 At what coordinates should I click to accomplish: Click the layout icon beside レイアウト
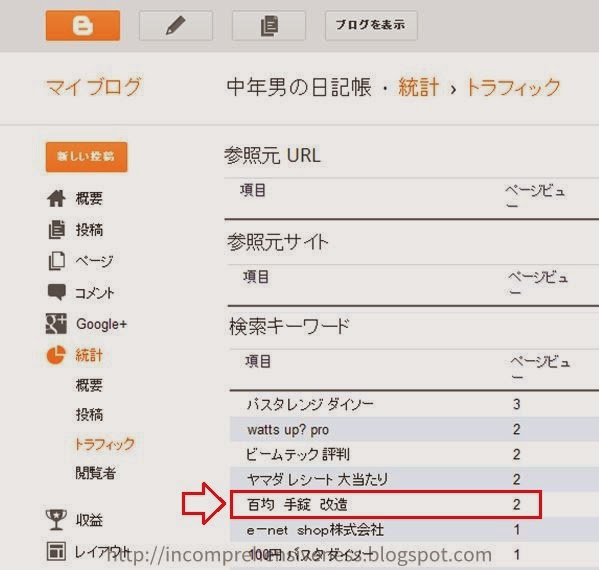56,551
